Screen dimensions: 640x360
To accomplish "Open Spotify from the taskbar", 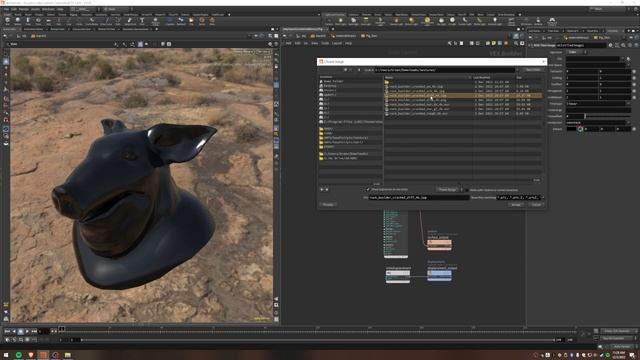I will point(18,355).
